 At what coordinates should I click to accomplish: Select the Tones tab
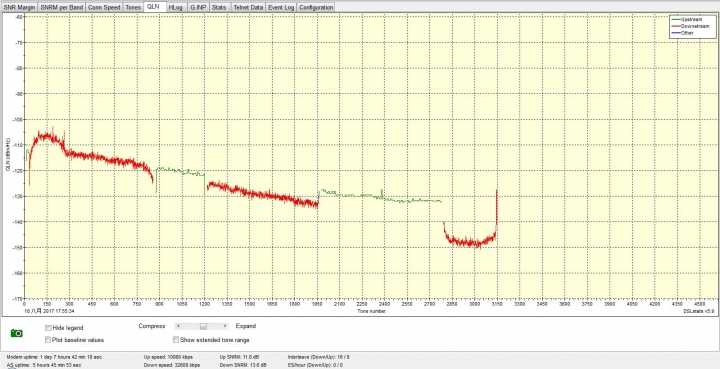click(x=133, y=7)
